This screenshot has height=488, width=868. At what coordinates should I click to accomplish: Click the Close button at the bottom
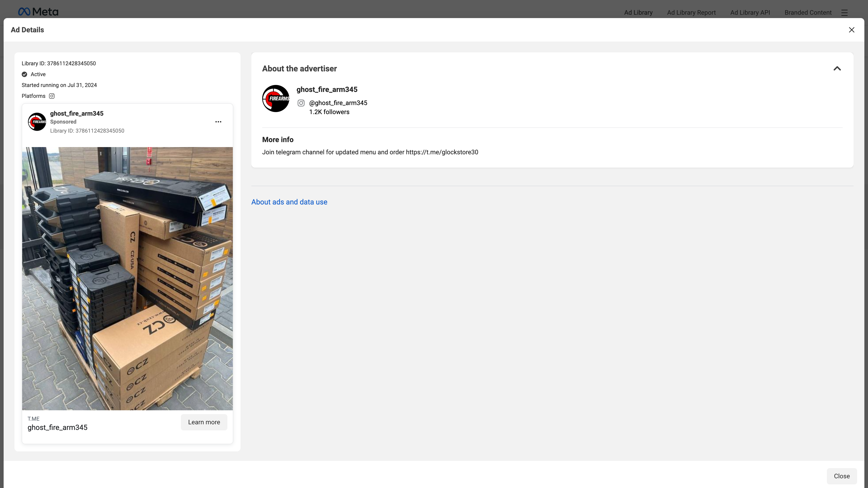pyautogui.click(x=841, y=476)
